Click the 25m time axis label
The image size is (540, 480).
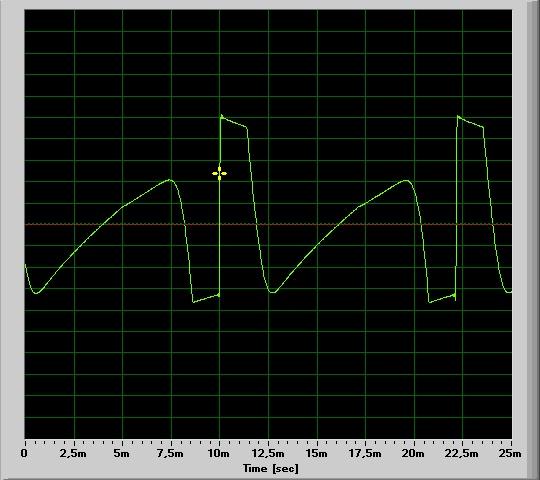click(510, 453)
